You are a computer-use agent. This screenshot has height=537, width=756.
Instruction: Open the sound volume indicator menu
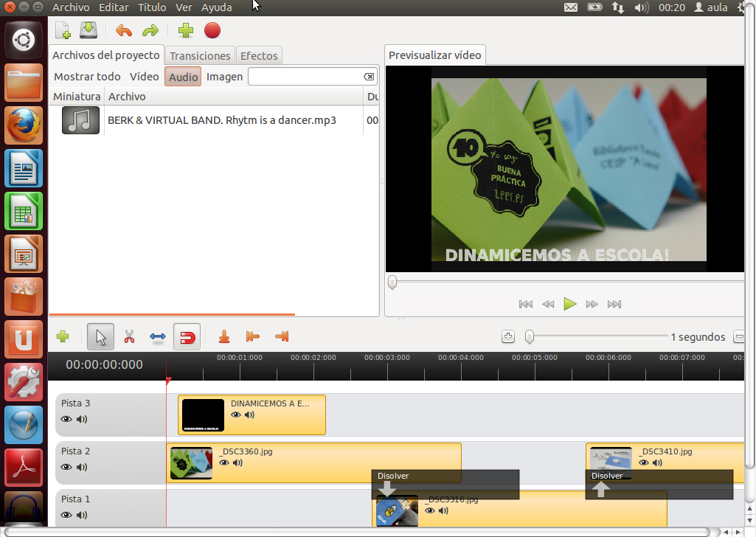[641, 7]
